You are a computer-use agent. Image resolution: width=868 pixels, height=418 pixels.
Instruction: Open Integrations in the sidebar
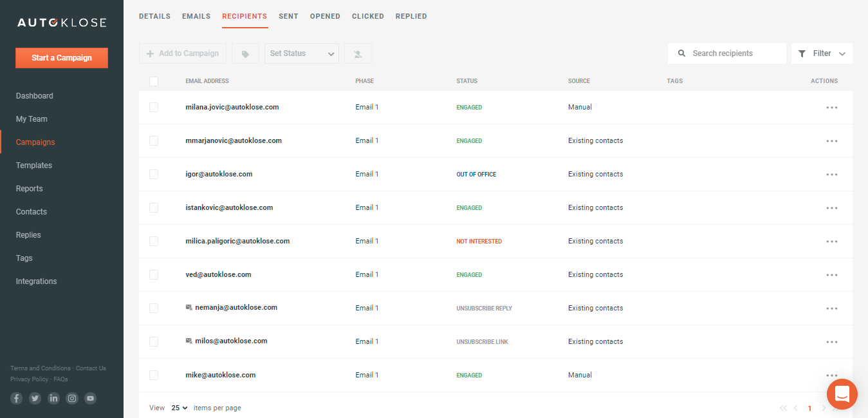(x=37, y=281)
